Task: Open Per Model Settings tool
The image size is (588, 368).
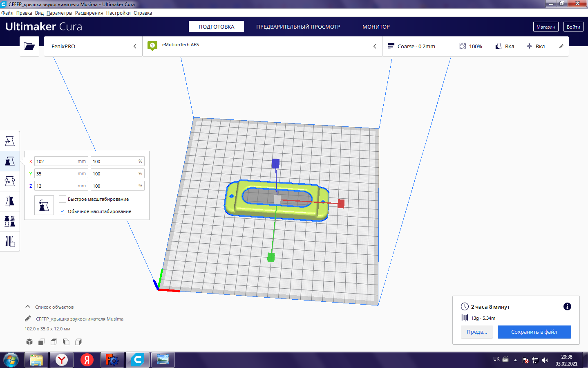Action: coord(10,221)
